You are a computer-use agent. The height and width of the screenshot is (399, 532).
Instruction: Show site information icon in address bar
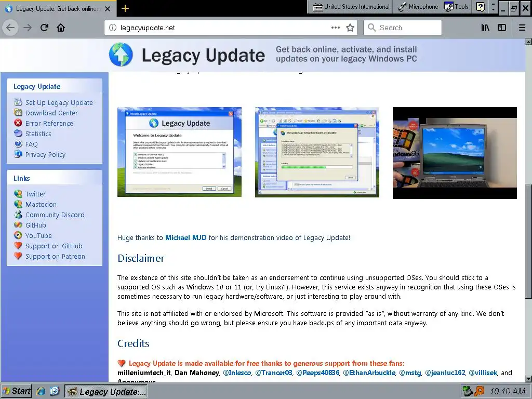click(x=113, y=28)
